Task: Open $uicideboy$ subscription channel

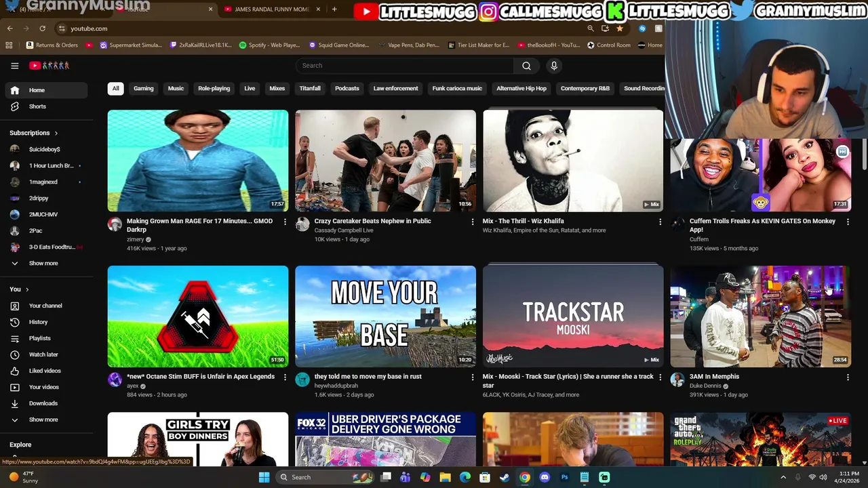Action: pyautogui.click(x=46, y=149)
